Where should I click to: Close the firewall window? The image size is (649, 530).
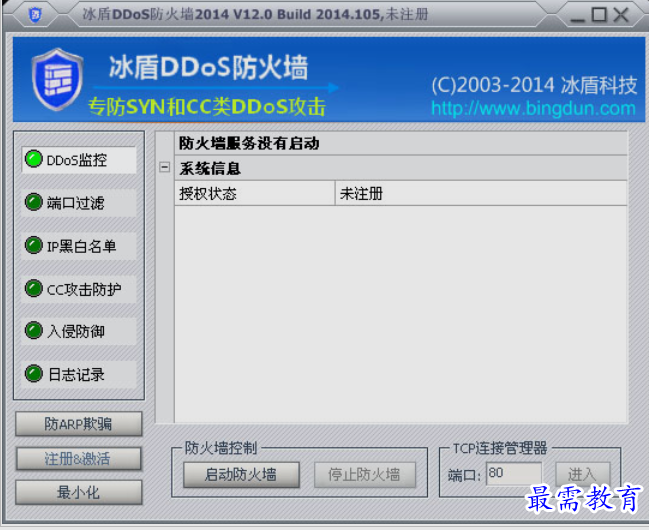pos(621,15)
